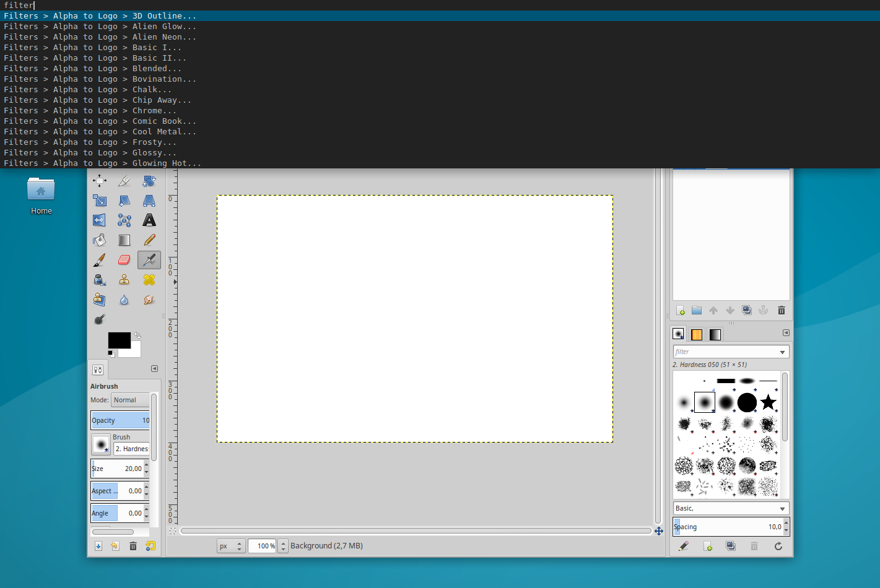Refresh the brushes list

(x=778, y=546)
